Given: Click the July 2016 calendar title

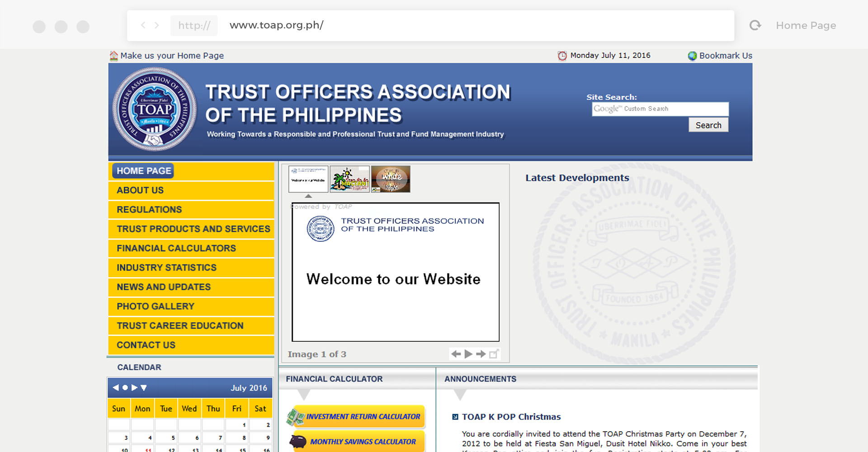Looking at the screenshot, I should pos(249,388).
